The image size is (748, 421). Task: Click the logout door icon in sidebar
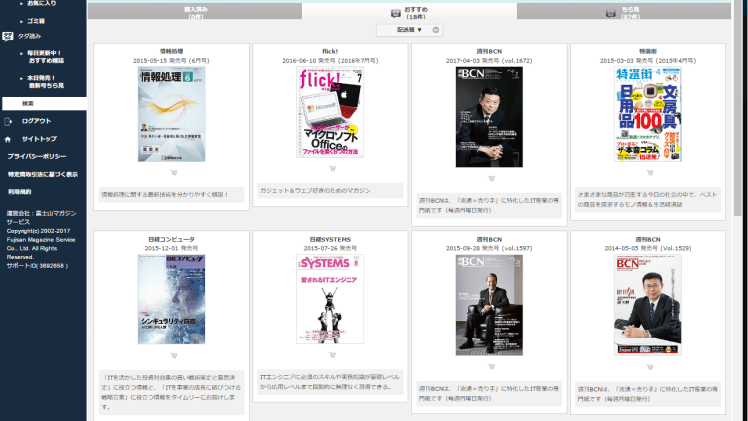9,121
